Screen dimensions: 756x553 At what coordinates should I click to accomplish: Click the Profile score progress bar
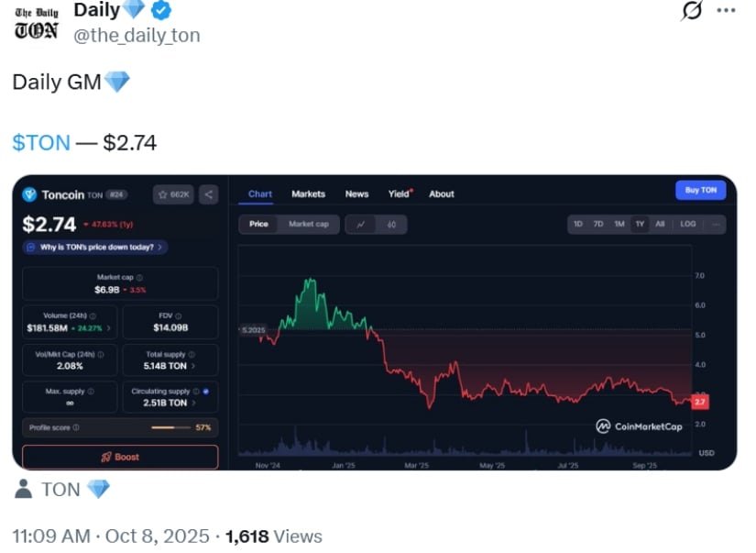tap(170, 427)
